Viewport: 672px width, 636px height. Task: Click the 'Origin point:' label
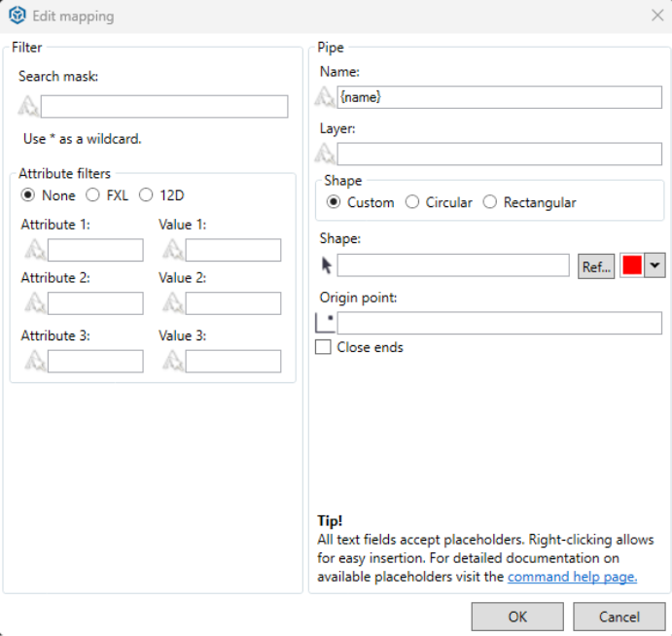click(x=358, y=298)
